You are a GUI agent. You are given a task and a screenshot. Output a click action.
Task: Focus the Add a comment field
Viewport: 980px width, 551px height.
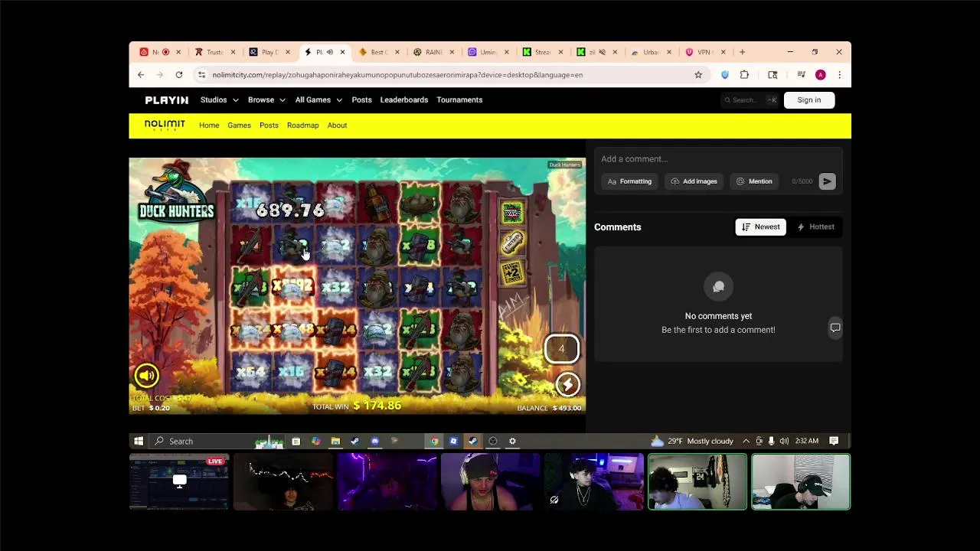718,159
